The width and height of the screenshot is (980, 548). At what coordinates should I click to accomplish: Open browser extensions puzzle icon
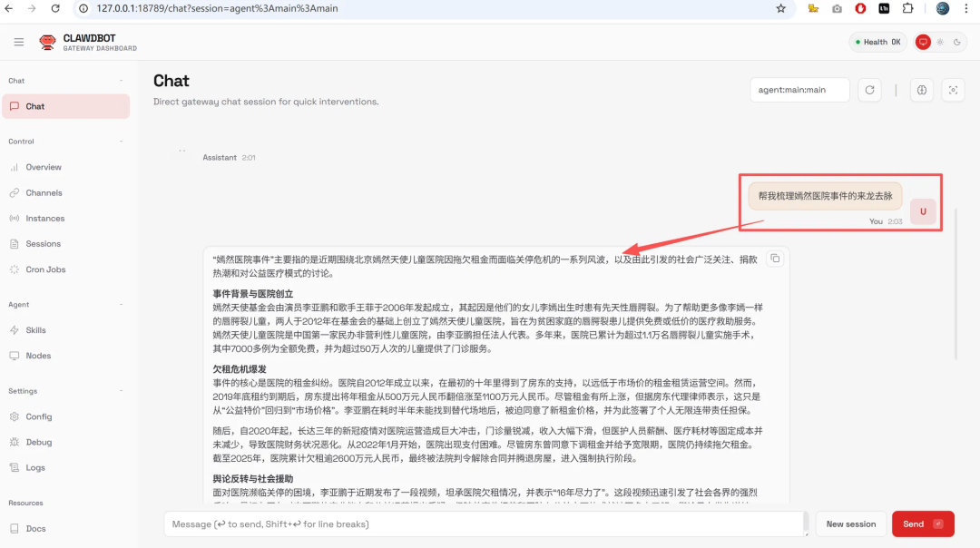[907, 8]
